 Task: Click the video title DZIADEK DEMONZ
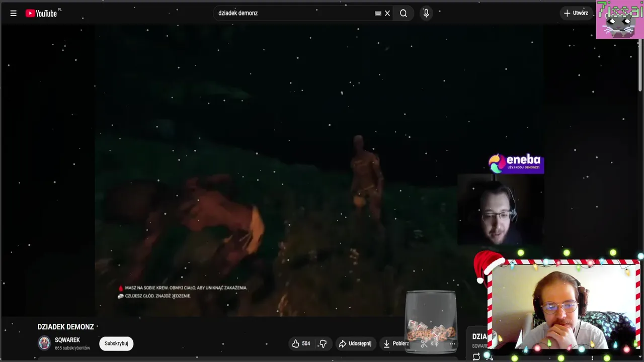coord(65,327)
